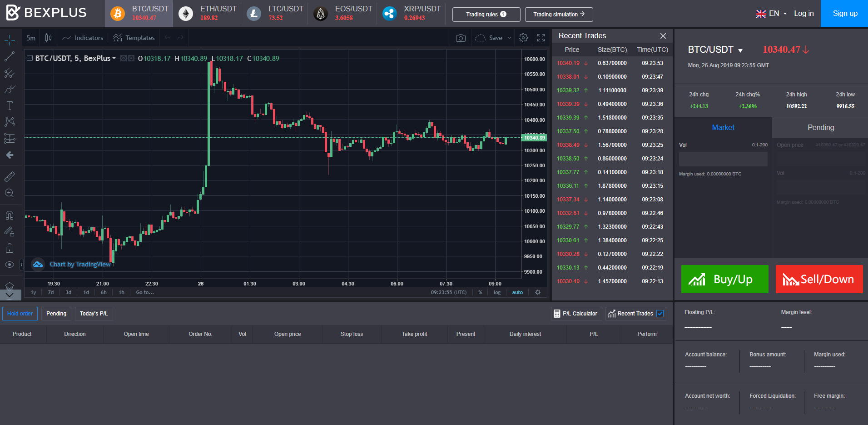Image resolution: width=868 pixels, height=425 pixels.
Task: Redo the last chart action
Action: (x=180, y=38)
